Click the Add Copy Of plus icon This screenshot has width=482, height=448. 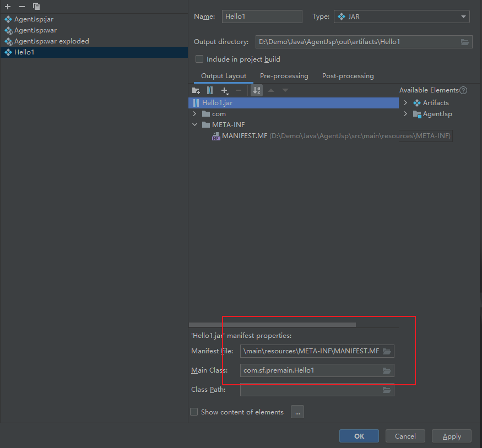coord(225,90)
